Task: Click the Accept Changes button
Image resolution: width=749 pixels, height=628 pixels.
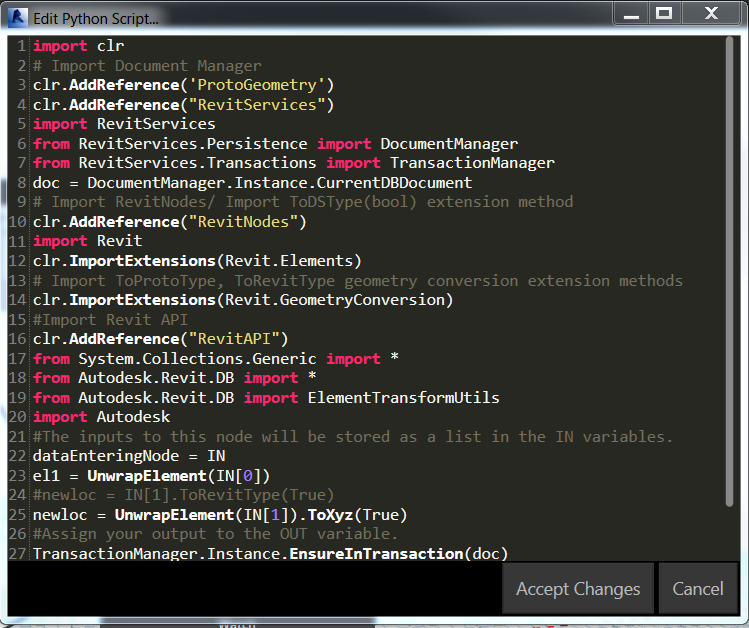Action: point(578,588)
